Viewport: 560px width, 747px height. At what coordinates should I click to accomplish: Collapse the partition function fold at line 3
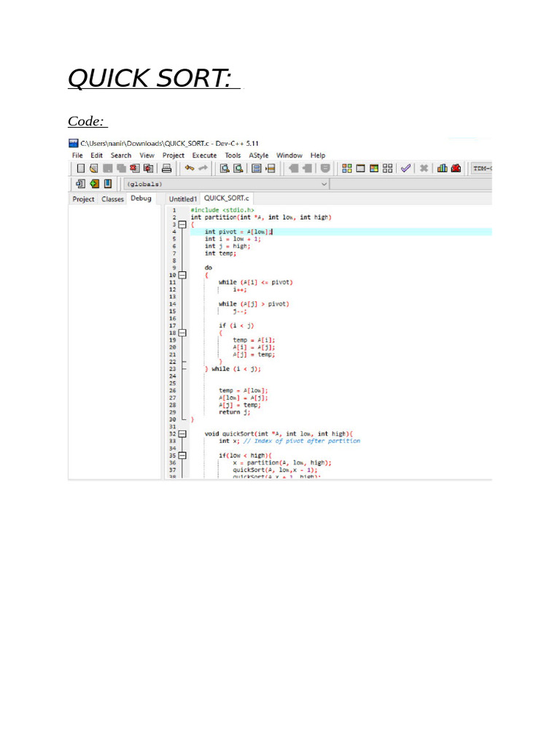(182, 225)
